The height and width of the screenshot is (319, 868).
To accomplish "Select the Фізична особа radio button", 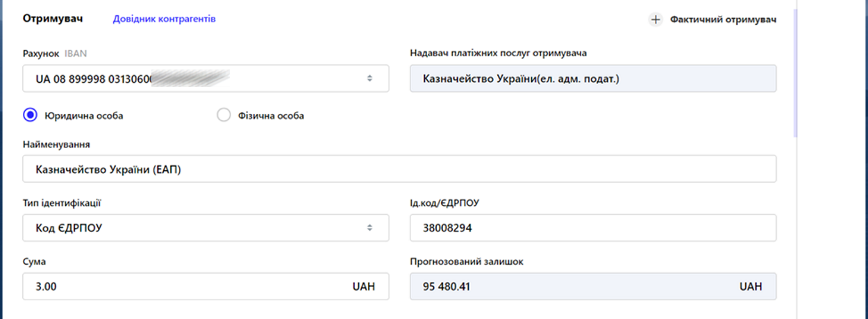I will [x=224, y=115].
